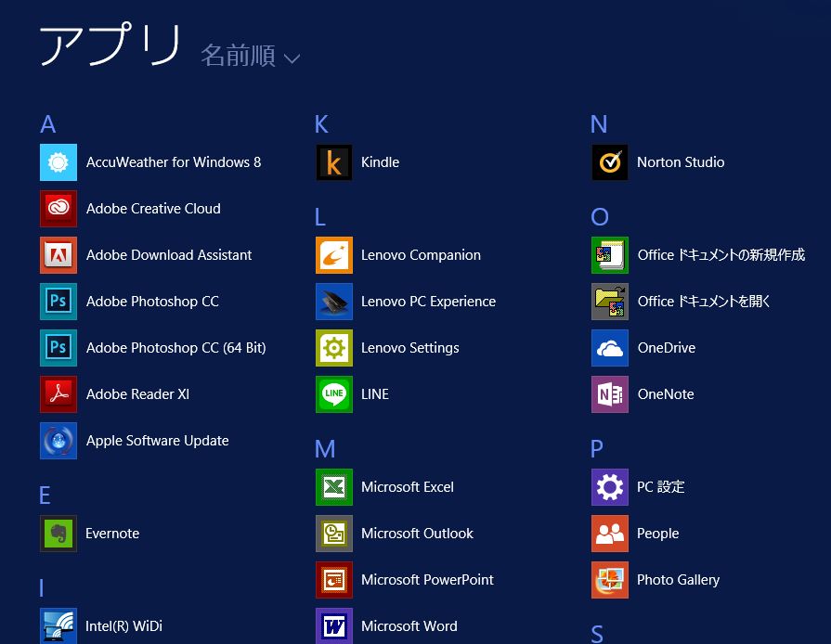Screen dimensions: 831x644
Task: Launch Adobe Creative Cloud icon
Action: 58,209
